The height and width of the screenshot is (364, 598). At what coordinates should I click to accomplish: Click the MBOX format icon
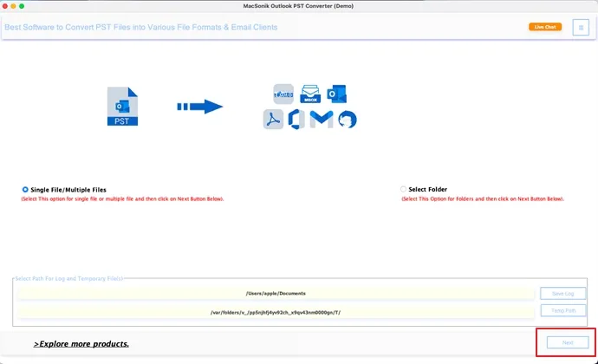tap(310, 94)
